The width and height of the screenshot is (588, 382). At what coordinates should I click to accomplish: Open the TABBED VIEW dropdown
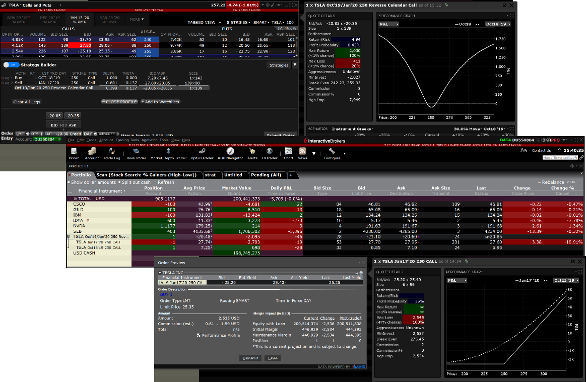[205, 23]
